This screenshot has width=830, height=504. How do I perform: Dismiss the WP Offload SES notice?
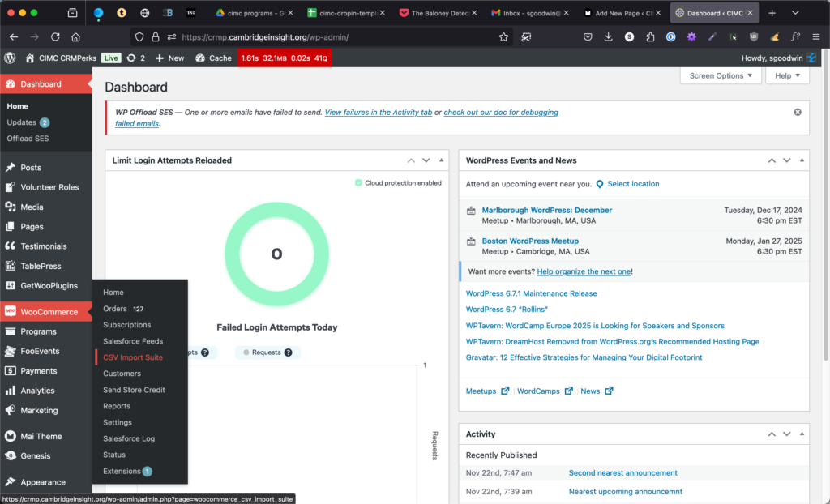tap(797, 112)
